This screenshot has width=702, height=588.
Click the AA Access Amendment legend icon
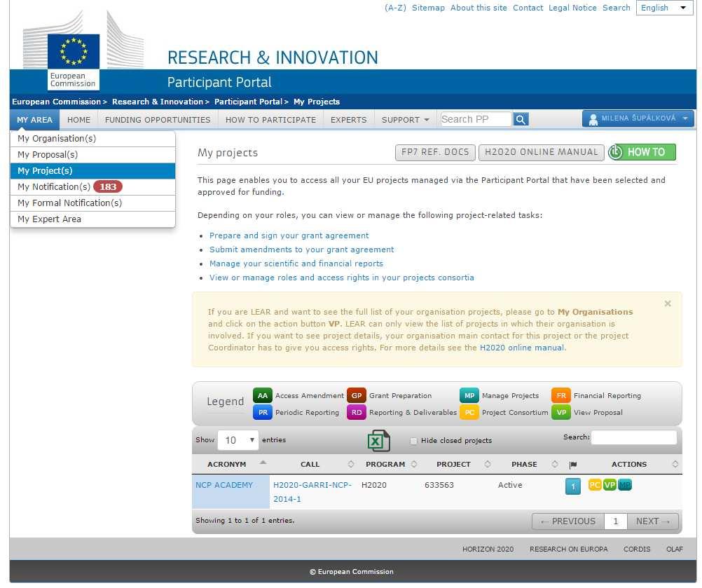263,395
